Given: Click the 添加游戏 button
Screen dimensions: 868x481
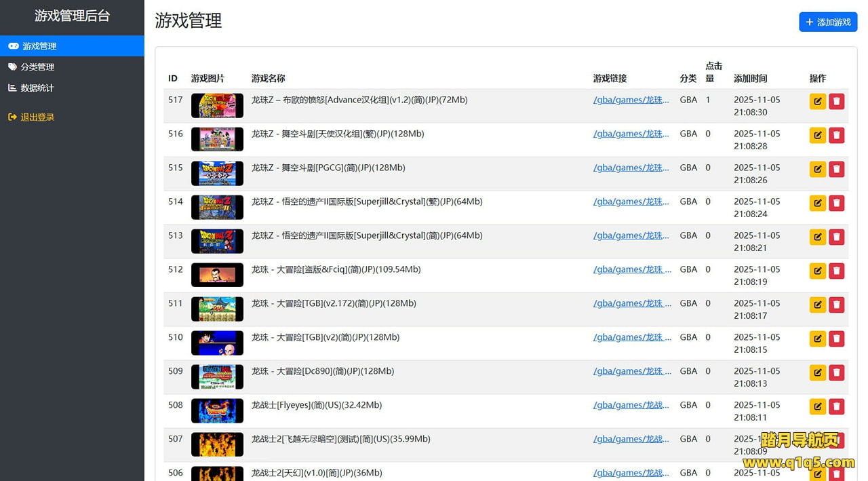Looking at the screenshot, I should [828, 22].
